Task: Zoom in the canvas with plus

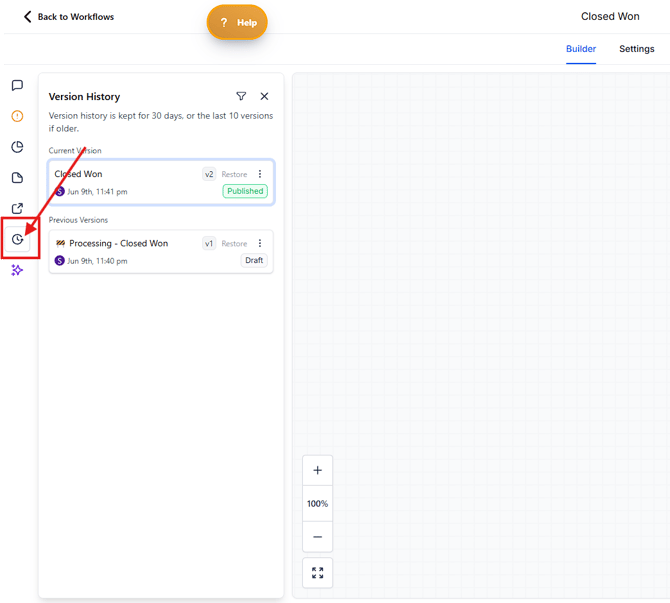Action: (317, 471)
